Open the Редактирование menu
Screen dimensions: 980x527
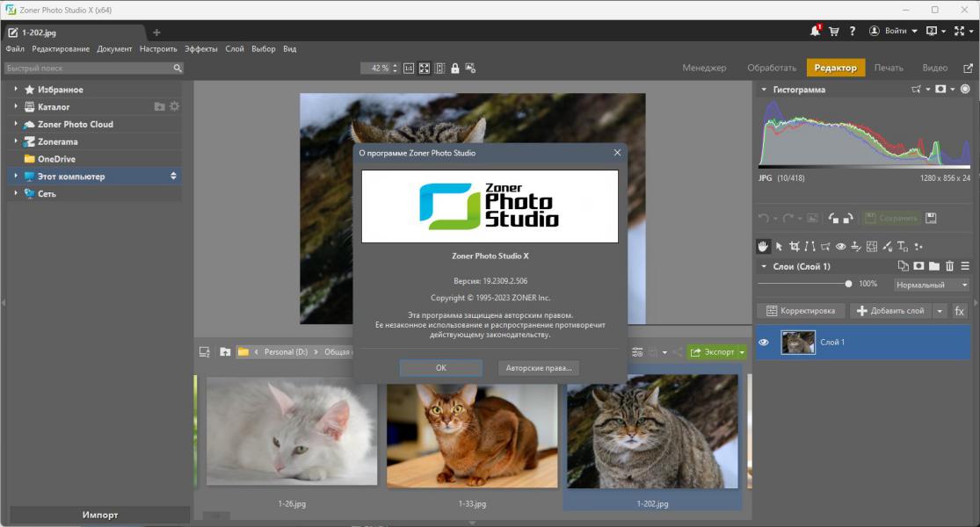tap(61, 48)
